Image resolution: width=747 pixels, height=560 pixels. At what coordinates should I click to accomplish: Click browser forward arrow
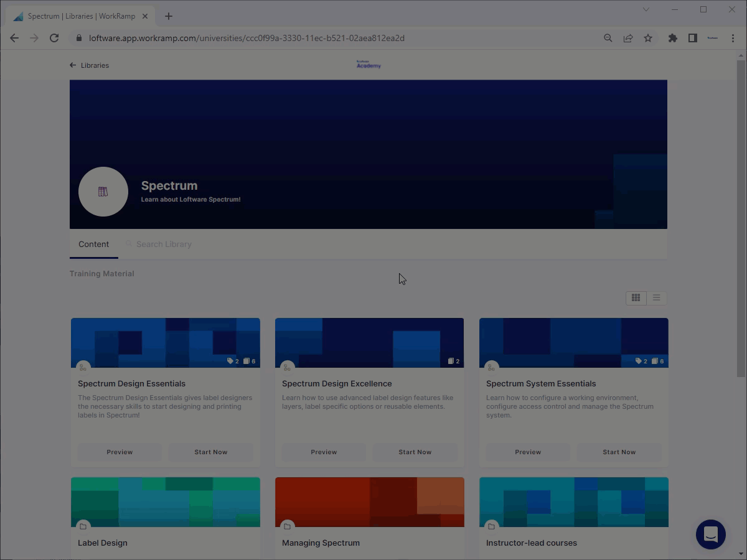pos(34,38)
